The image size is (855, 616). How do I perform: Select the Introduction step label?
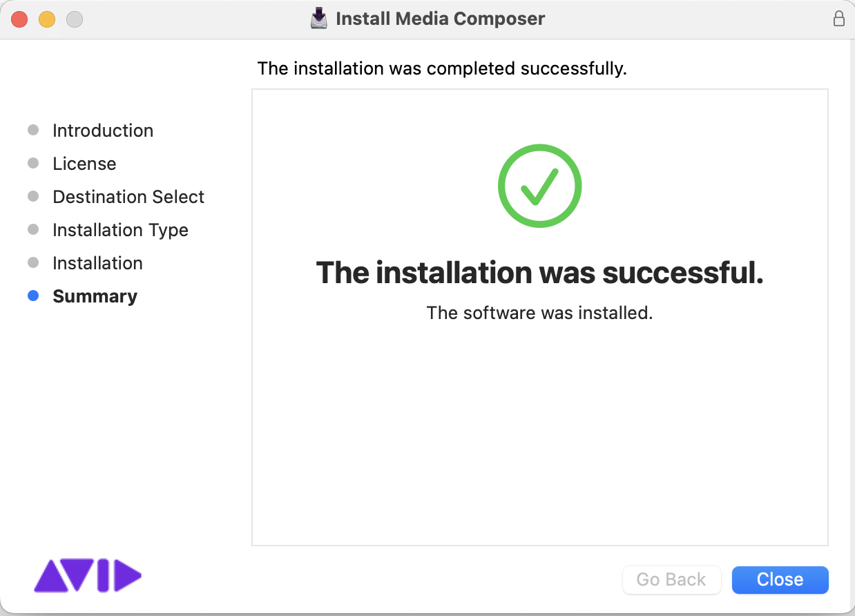coord(103,131)
